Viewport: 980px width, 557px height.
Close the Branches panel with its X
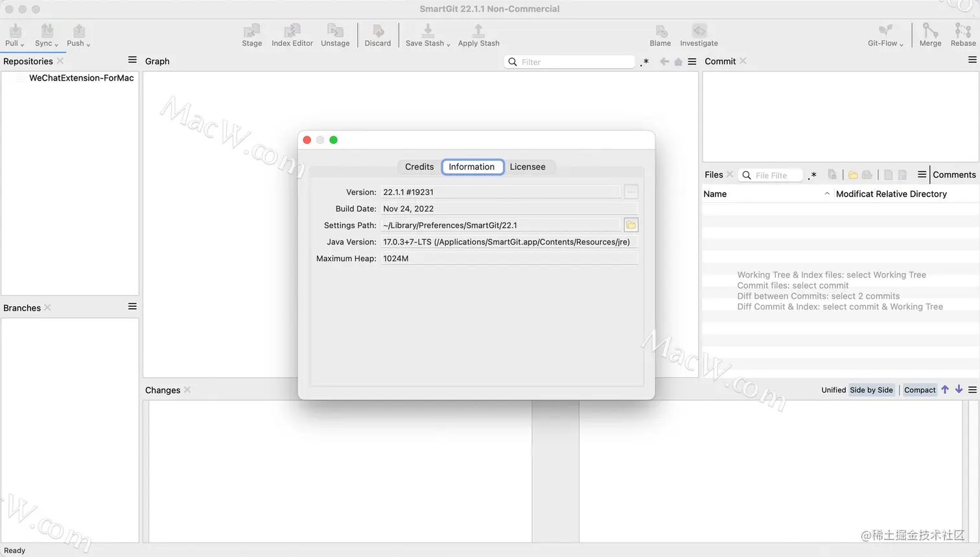pyautogui.click(x=47, y=307)
